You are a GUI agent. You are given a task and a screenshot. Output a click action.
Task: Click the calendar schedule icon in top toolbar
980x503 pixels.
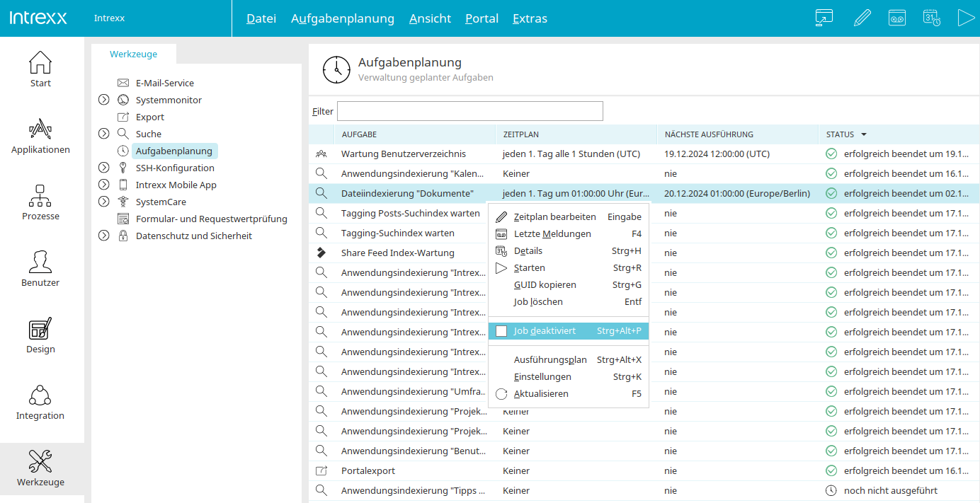click(x=931, y=18)
